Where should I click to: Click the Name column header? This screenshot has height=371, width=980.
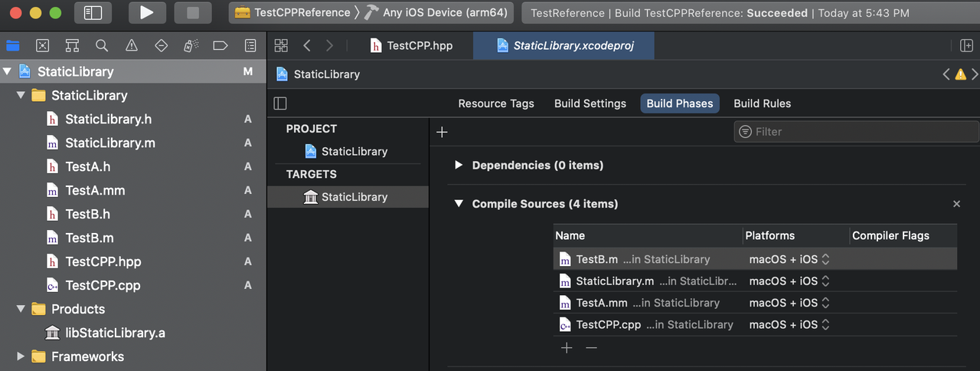pos(648,235)
